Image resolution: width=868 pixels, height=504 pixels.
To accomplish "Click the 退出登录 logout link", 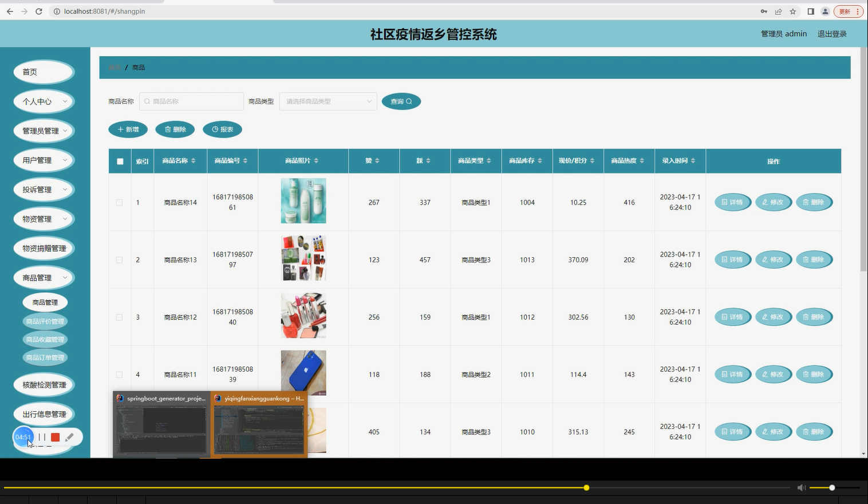I will (831, 33).
